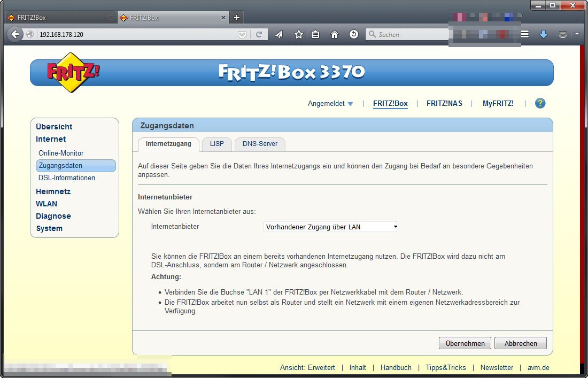Image resolution: width=588 pixels, height=378 pixels.
Task: Open downloads with the arrow icon
Action: 544,34
